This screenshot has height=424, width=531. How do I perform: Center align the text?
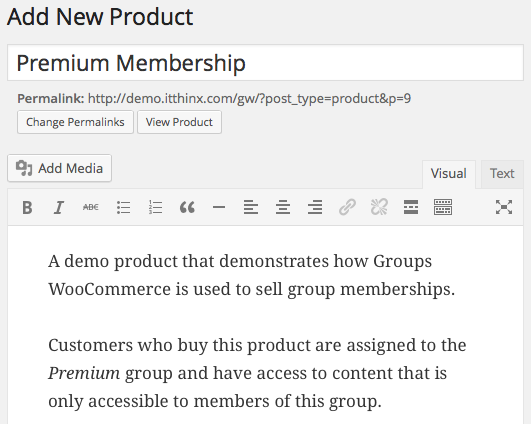283,207
